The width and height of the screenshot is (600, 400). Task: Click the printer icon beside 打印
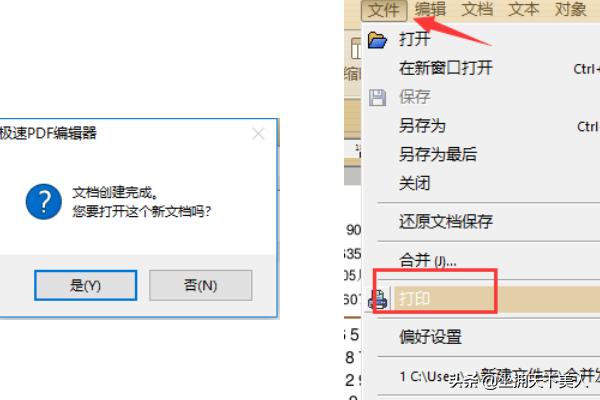coord(377,299)
